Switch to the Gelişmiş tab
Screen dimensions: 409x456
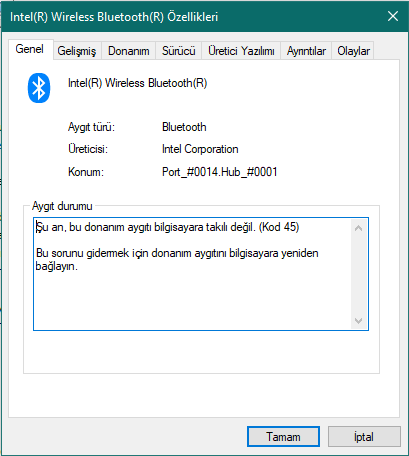coord(77,51)
